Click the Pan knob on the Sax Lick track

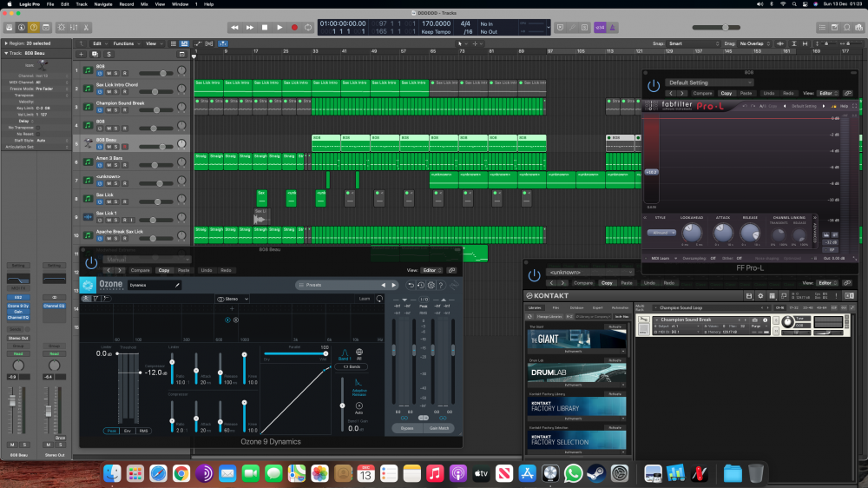point(181,200)
